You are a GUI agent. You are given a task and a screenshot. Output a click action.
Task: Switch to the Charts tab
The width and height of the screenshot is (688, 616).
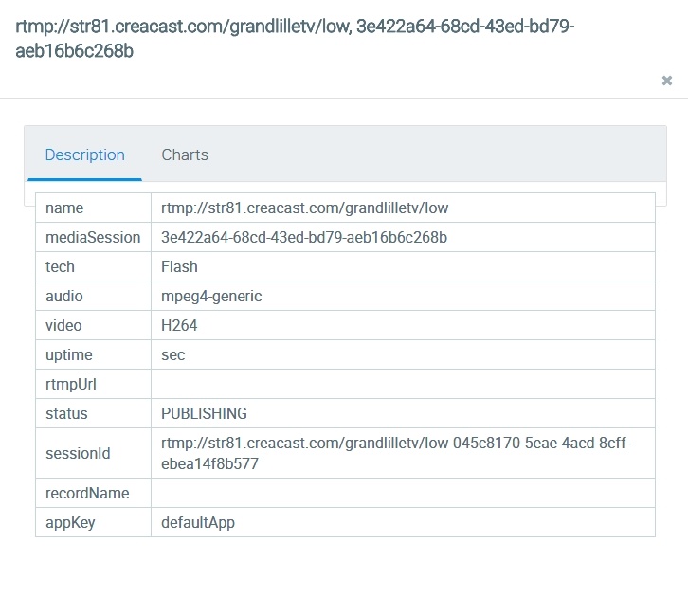[x=185, y=154]
